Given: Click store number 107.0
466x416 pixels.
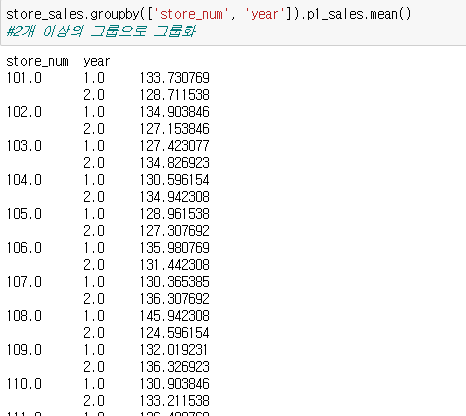Looking at the screenshot, I should [x=24, y=282].
